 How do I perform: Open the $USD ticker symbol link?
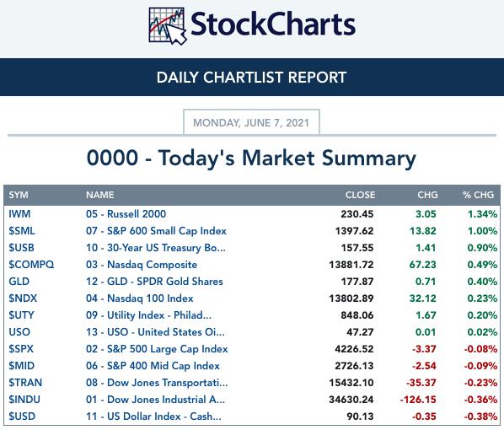(22, 417)
